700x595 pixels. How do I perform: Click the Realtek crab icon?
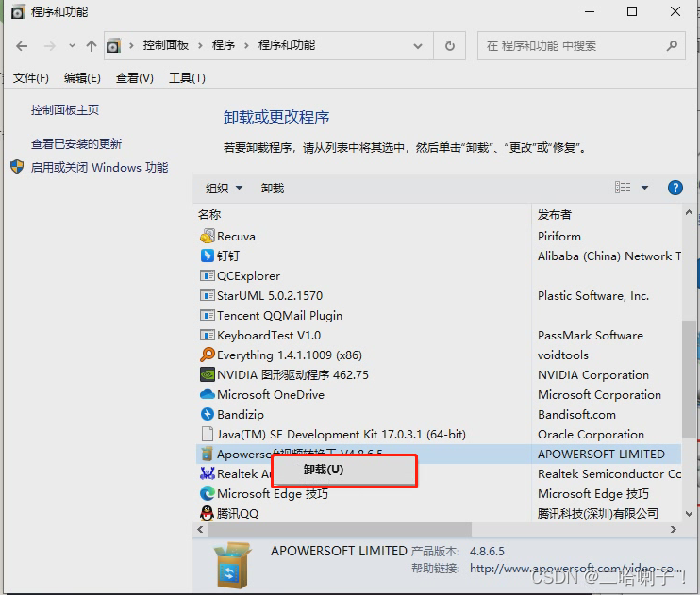[x=208, y=473]
